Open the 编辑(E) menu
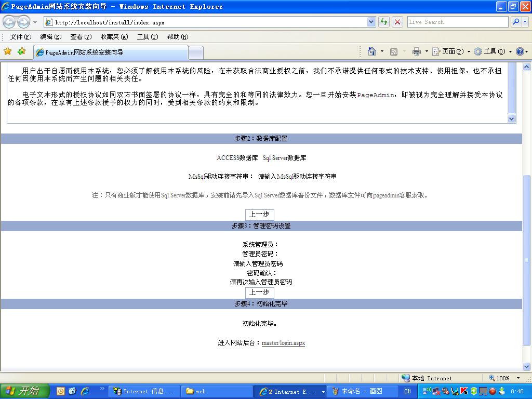 [50, 37]
